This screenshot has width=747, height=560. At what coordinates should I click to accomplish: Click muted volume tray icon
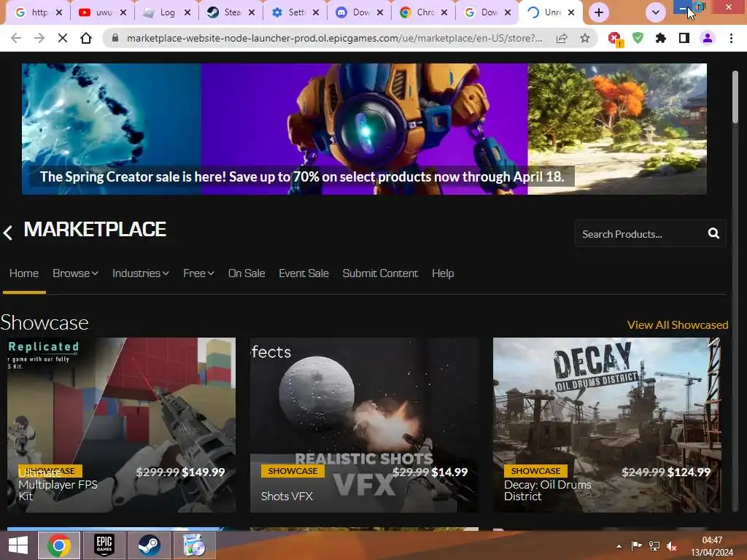[x=672, y=546]
